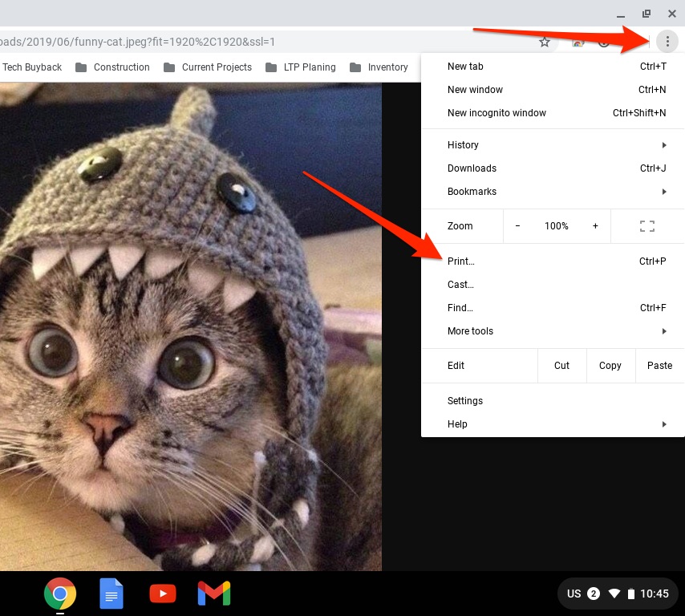The image size is (685, 616).
Task: Click the US keyboard input indicator
Action: [574, 594]
